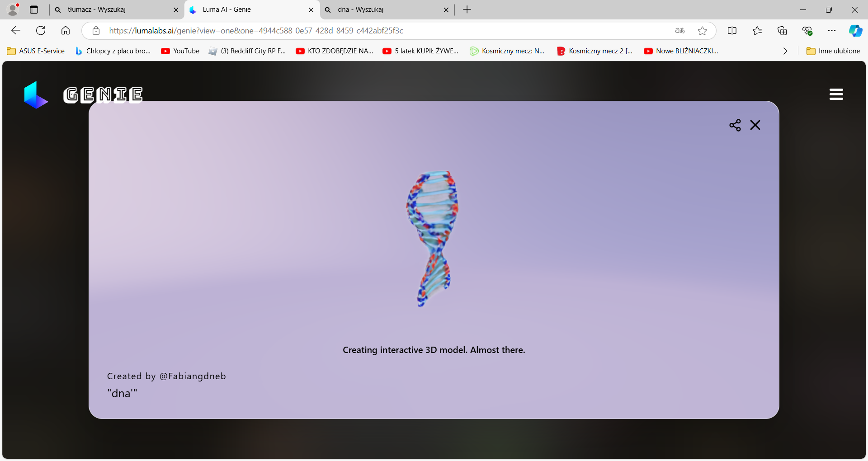Image resolution: width=868 pixels, height=461 pixels.
Task: Open the favorites list icon
Action: 757,31
